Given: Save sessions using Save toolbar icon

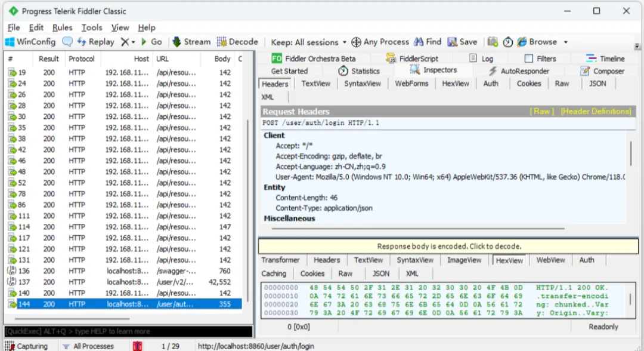Looking at the screenshot, I should pos(463,42).
